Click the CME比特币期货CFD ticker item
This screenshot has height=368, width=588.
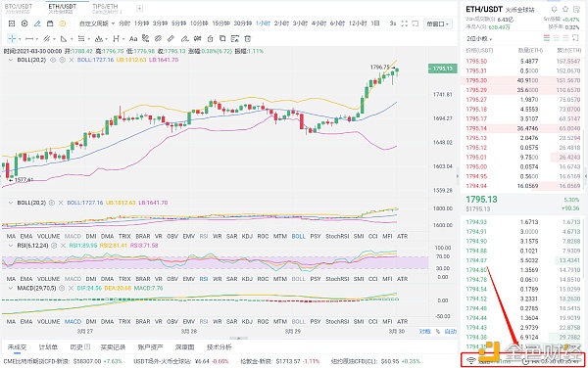click(x=63, y=361)
